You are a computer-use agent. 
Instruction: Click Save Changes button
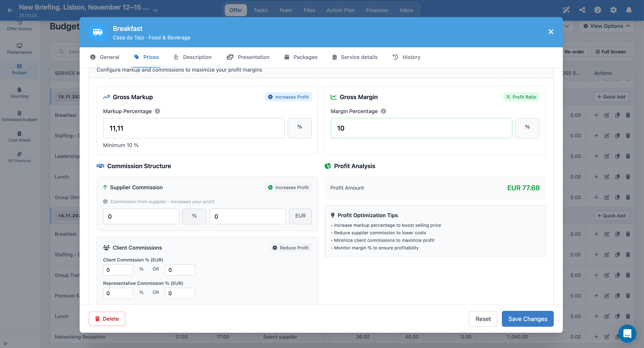point(528,319)
